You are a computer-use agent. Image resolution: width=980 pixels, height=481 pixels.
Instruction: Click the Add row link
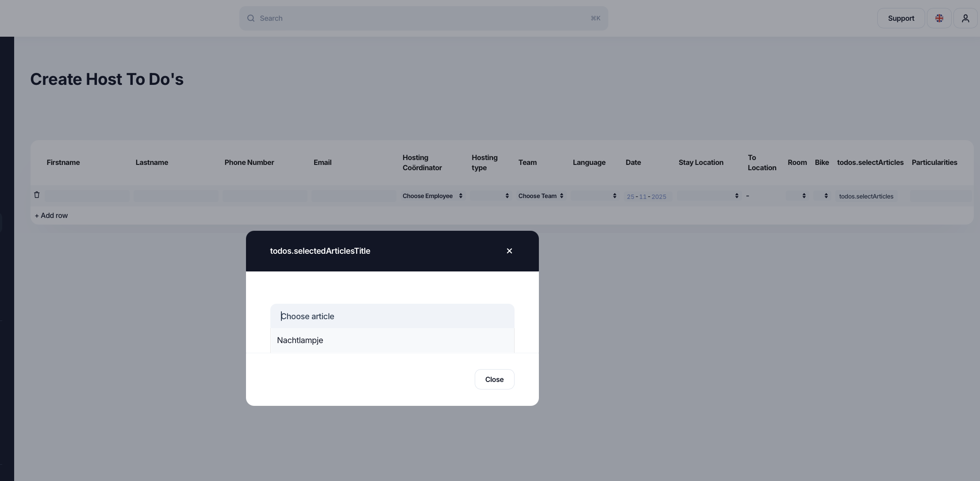[x=51, y=216]
